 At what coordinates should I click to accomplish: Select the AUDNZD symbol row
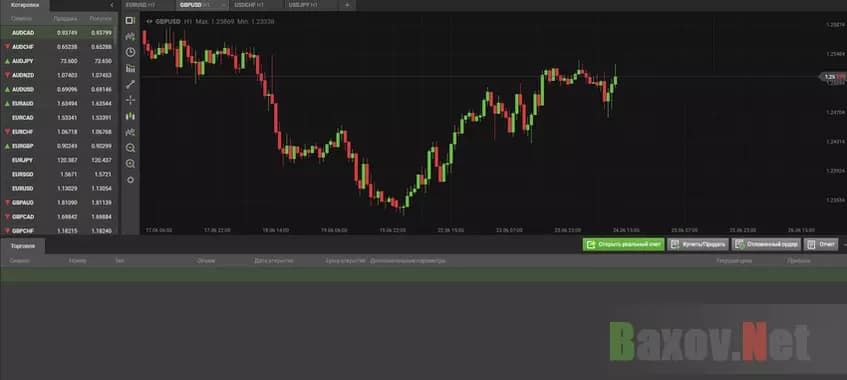coord(57,75)
